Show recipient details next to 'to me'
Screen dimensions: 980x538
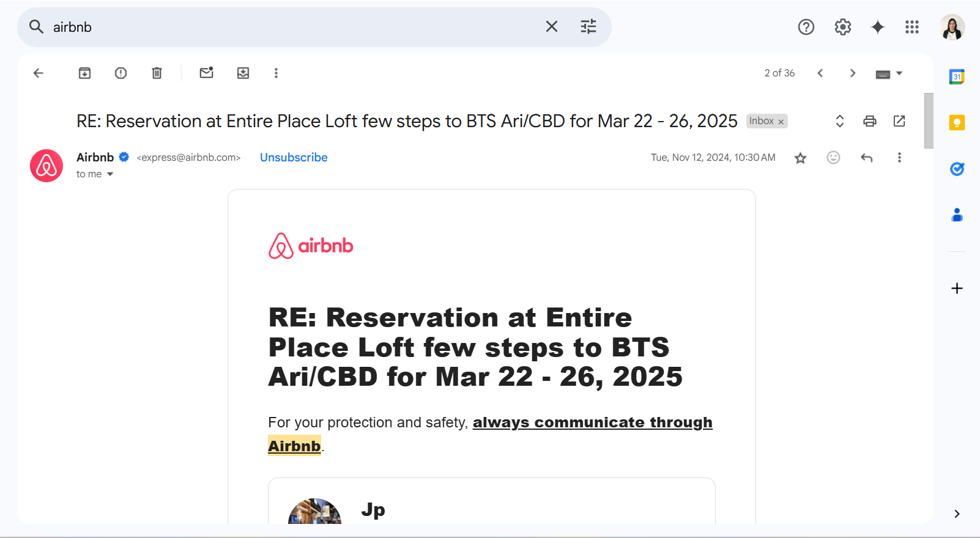[110, 174]
